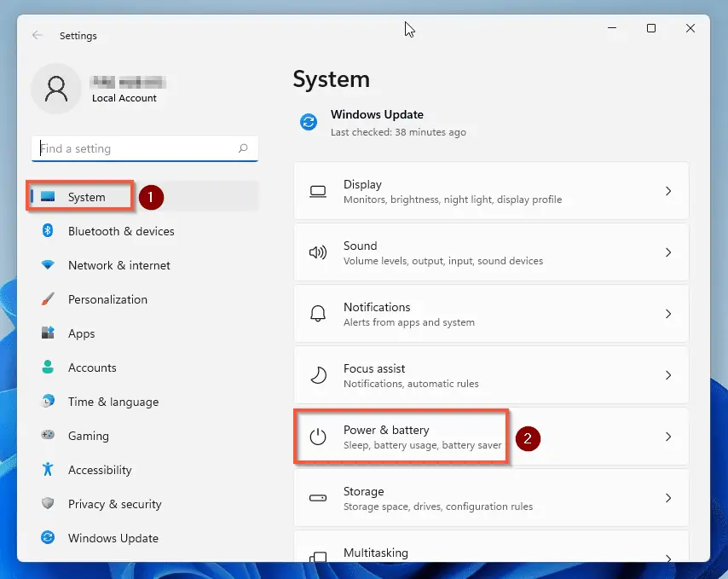
Task: Click the Windows Update heading link
Action: pyautogui.click(x=377, y=114)
